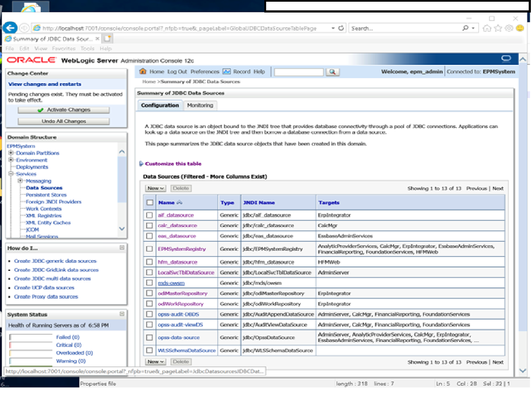Viewport: 532px width, 412px height.
Task: Close the JDBC Data Sources browser tab
Action: click(x=97, y=39)
